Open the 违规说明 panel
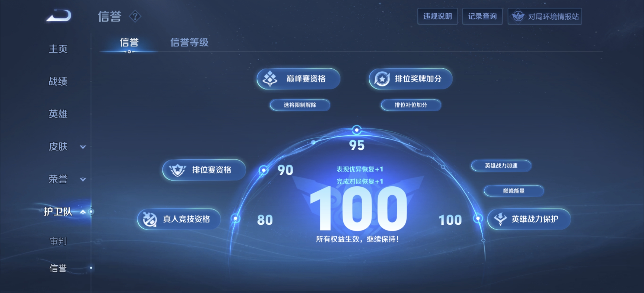The image size is (644, 293). (437, 16)
